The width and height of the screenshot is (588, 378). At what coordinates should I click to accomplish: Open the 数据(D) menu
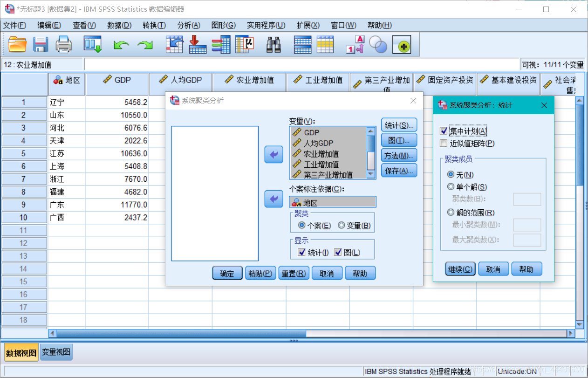119,25
